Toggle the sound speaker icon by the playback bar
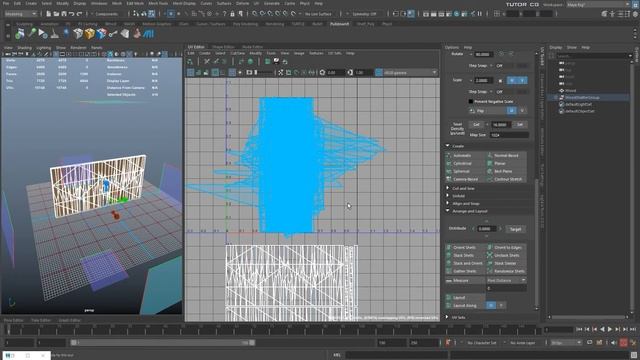Viewport: 640px width, 360px height. point(613,342)
